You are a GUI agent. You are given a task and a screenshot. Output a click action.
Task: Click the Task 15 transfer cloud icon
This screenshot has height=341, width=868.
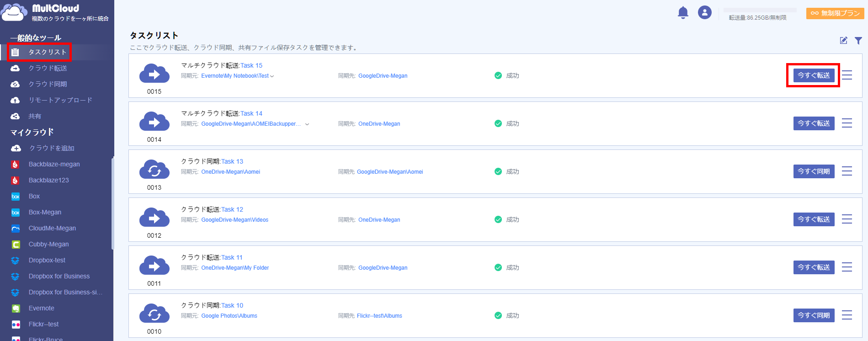click(x=154, y=73)
